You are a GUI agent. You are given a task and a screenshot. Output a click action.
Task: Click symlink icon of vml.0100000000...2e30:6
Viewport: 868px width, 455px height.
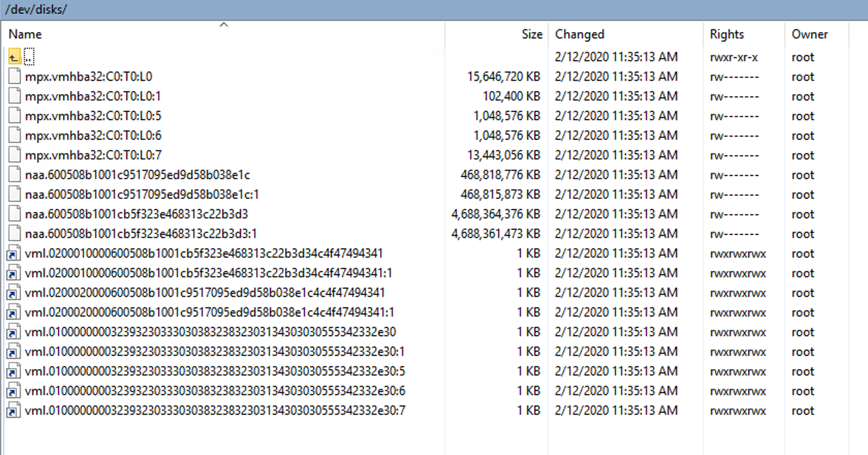(13, 391)
